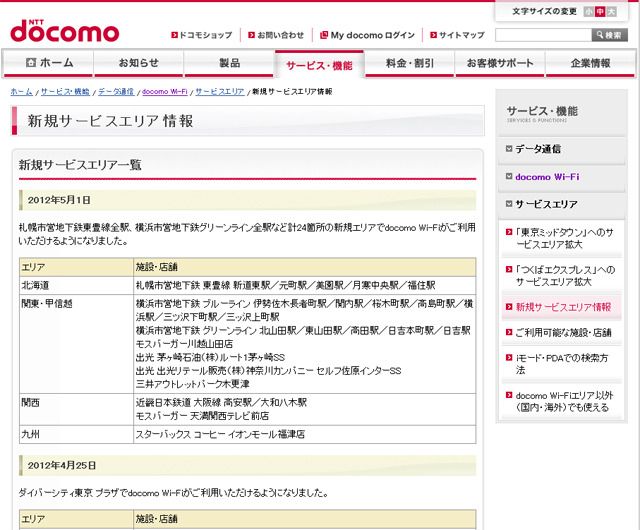The width and height of the screenshot is (640, 530).
Task: Open the 製品 tab
Action: 229,63
